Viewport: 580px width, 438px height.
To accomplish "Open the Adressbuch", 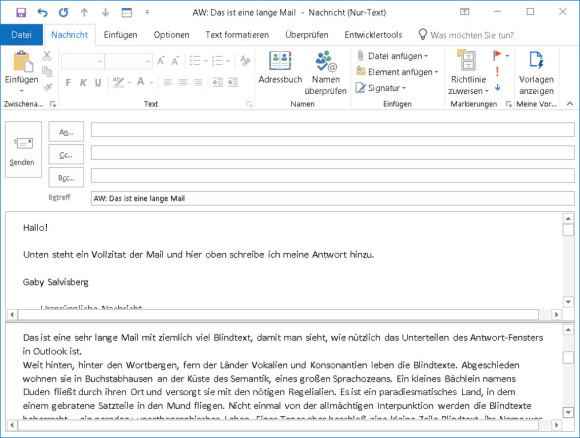I will click(280, 68).
